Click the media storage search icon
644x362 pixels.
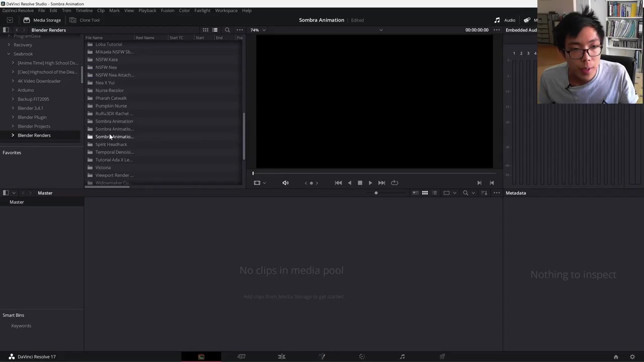coord(227,30)
